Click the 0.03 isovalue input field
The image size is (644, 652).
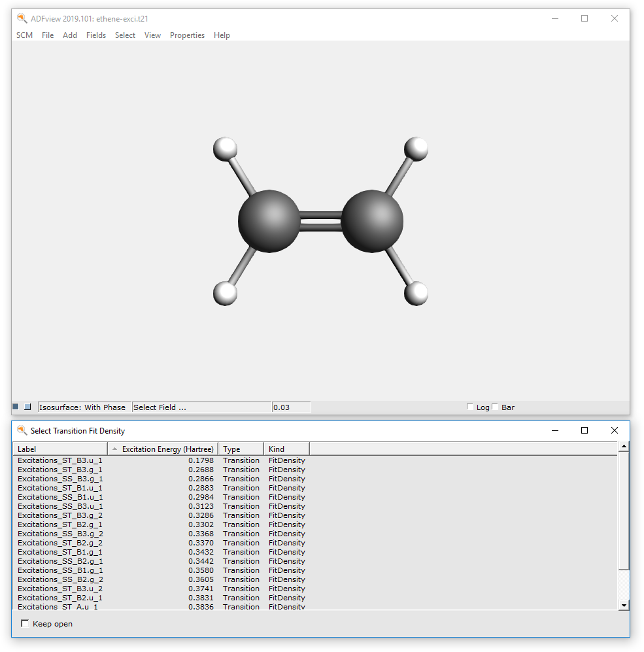pyautogui.click(x=291, y=407)
